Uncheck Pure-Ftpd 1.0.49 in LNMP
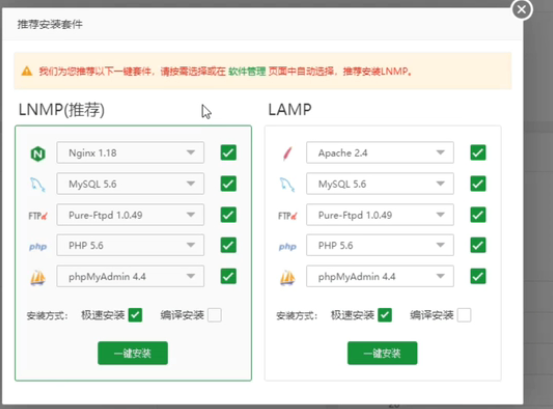The height and width of the screenshot is (409, 553). [229, 215]
